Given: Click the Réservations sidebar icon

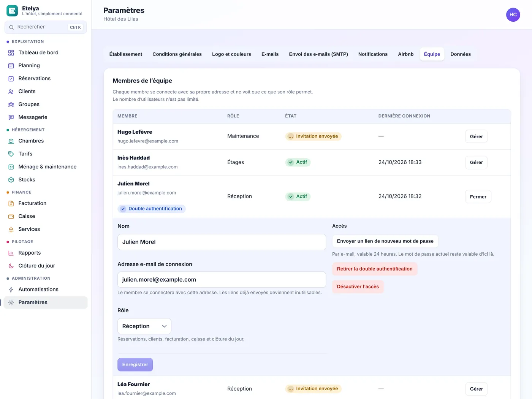Looking at the screenshot, I should coord(11,79).
